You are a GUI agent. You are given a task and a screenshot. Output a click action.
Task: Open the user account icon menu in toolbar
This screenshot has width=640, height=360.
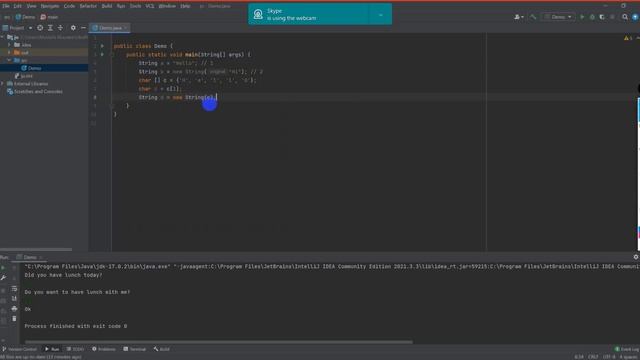pos(519,17)
